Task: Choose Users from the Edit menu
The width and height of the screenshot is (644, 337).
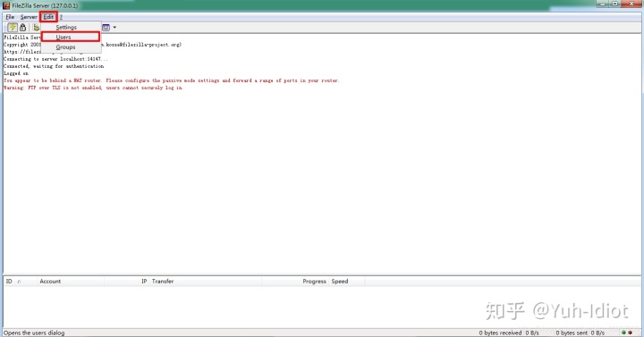Action: click(71, 37)
